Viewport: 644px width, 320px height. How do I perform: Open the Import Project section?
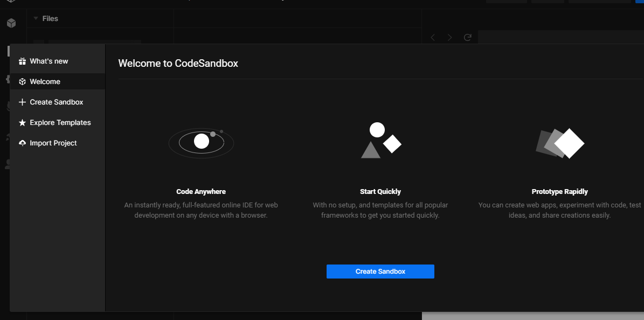58,143
